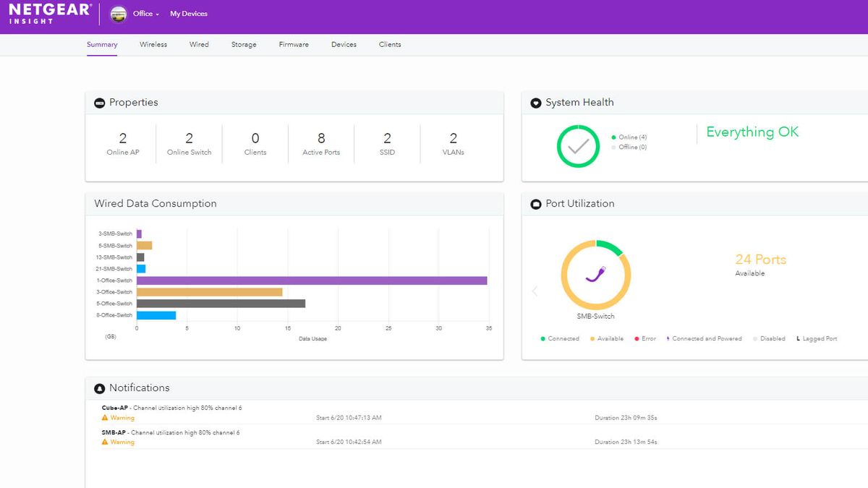Click the purple 1-Office-Switch data bar
Screen dimensions: 868x488
pos(312,281)
